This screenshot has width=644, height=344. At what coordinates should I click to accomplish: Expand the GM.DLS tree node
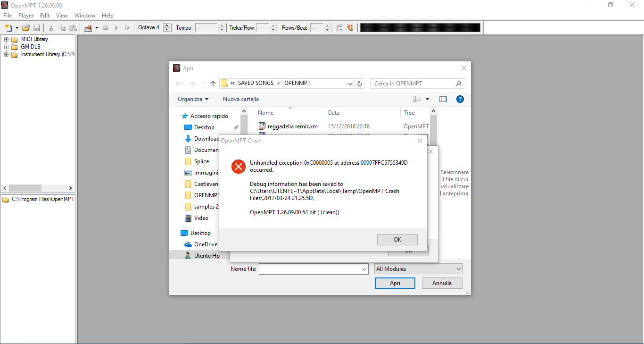pyautogui.click(x=6, y=47)
